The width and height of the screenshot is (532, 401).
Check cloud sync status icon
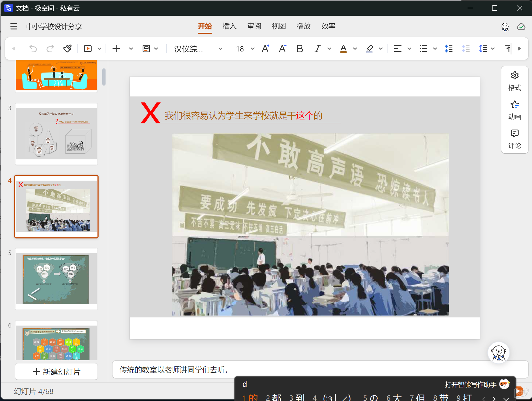(521, 27)
